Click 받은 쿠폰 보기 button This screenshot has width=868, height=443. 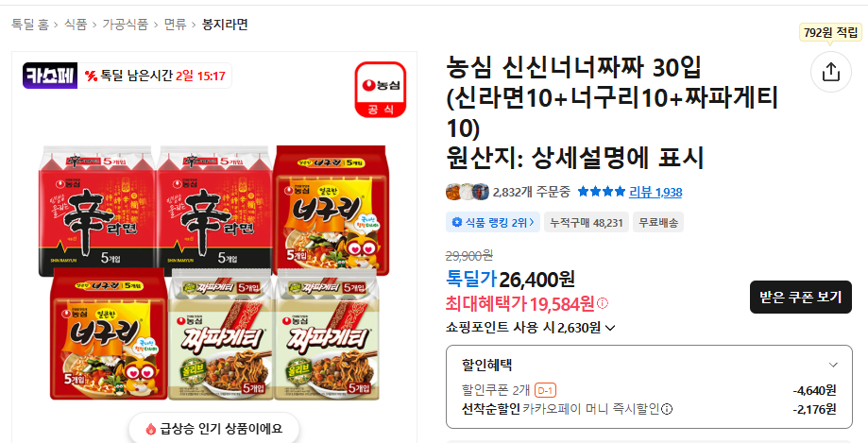pos(800,298)
